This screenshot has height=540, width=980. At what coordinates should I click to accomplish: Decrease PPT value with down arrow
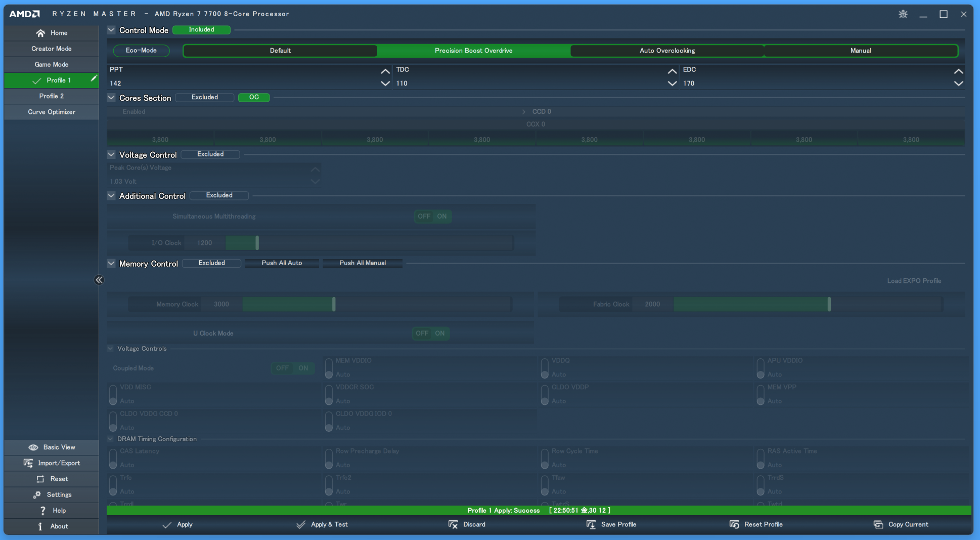(385, 84)
